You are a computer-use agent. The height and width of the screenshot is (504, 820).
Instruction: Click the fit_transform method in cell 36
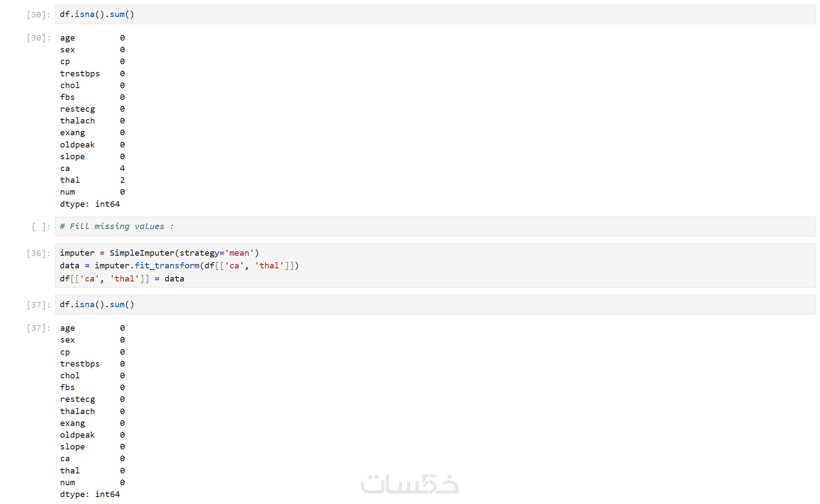pos(167,266)
